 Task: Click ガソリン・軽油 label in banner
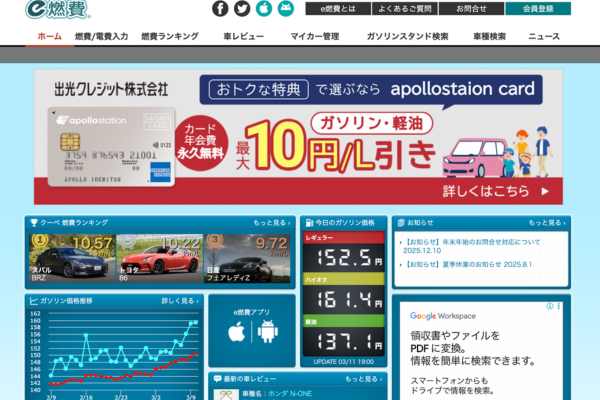point(372,123)
